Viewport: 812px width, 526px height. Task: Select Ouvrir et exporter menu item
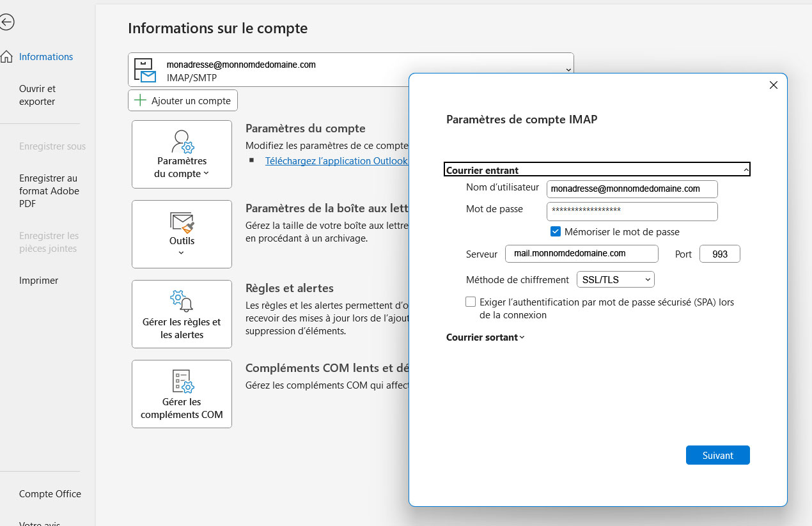point(37,95)
